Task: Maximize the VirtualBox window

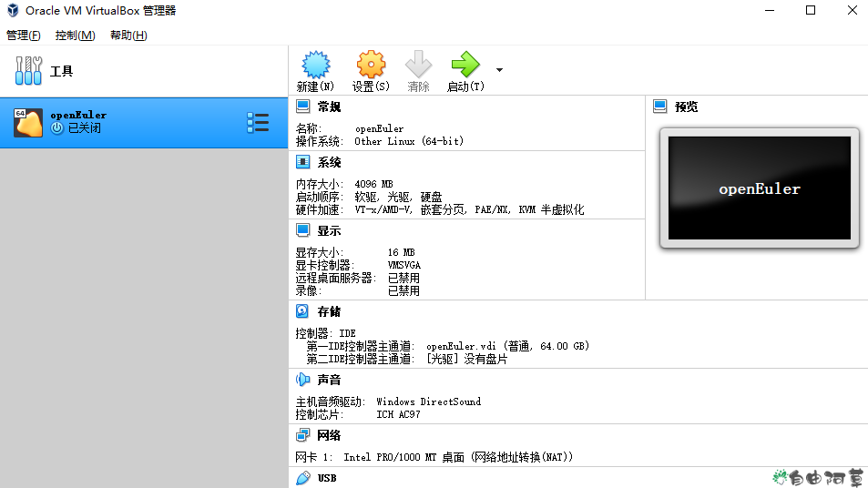Action: 811,11
